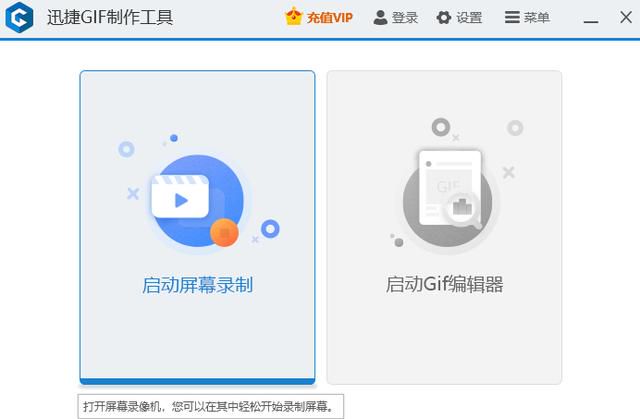Click 登录 to log in
This screenshot has width=640, height=419.
click(396, 18)
